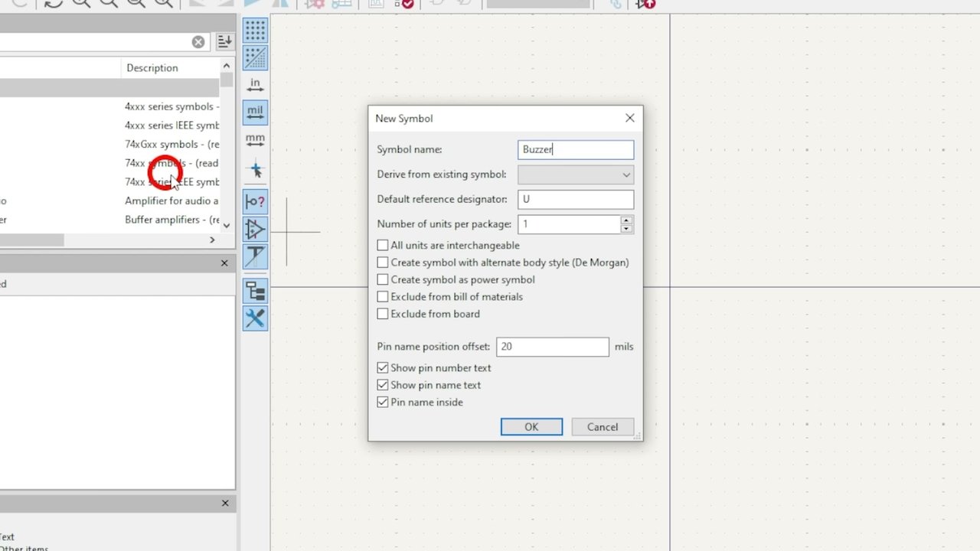The width and height of the screenshot is (980, 551).
Task: Open Derive from existing symbol dropdown
Action: point(576,174)
